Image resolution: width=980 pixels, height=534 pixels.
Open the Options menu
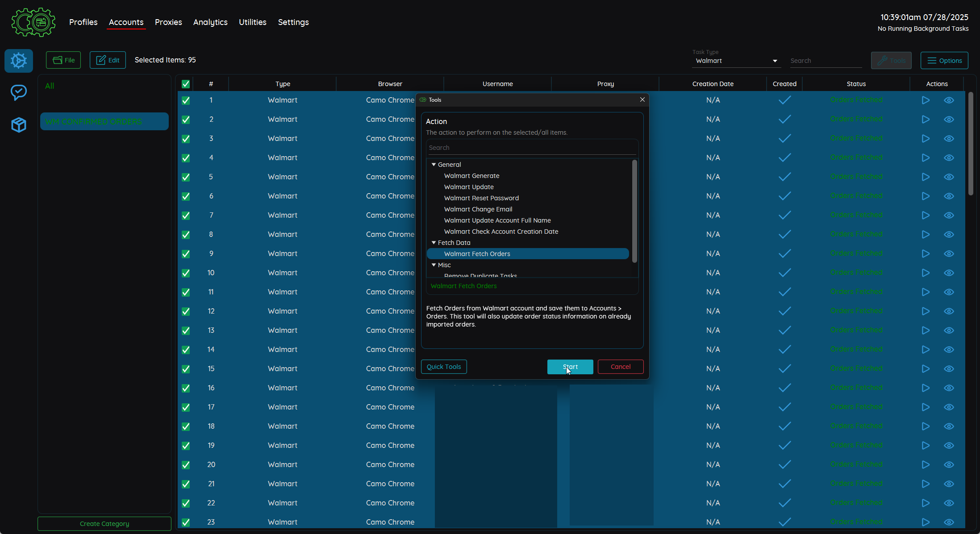coord(944,61)
